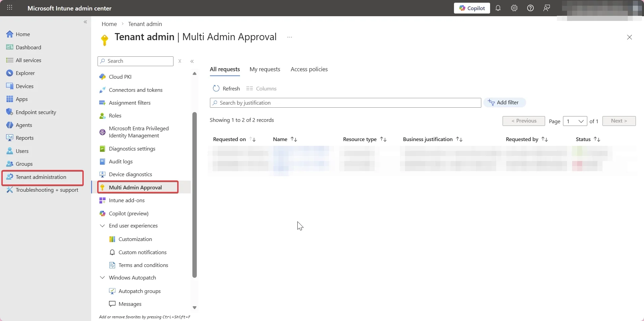The width and height of the screenshot is (644, 321).
Task: Close the Tenant admin blade
Action: pyautogui.click(x=629, y=37)
